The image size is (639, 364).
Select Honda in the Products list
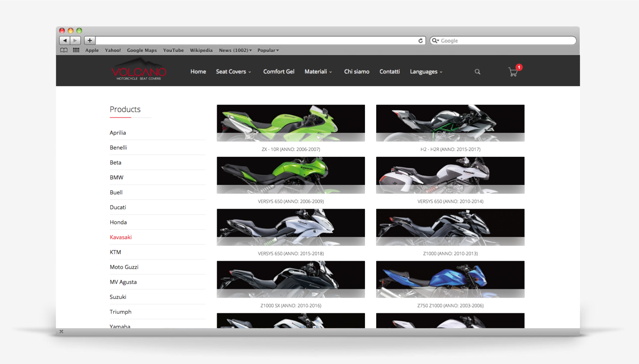118,222
